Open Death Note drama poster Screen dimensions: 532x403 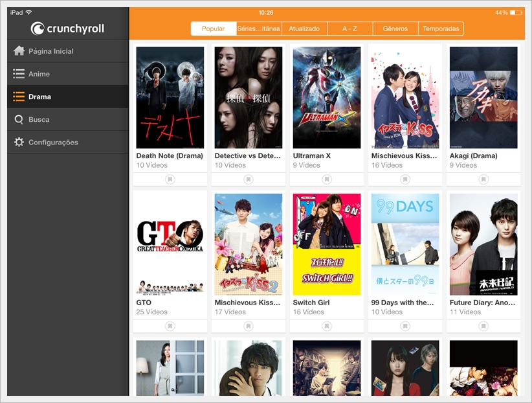point(170,98)
